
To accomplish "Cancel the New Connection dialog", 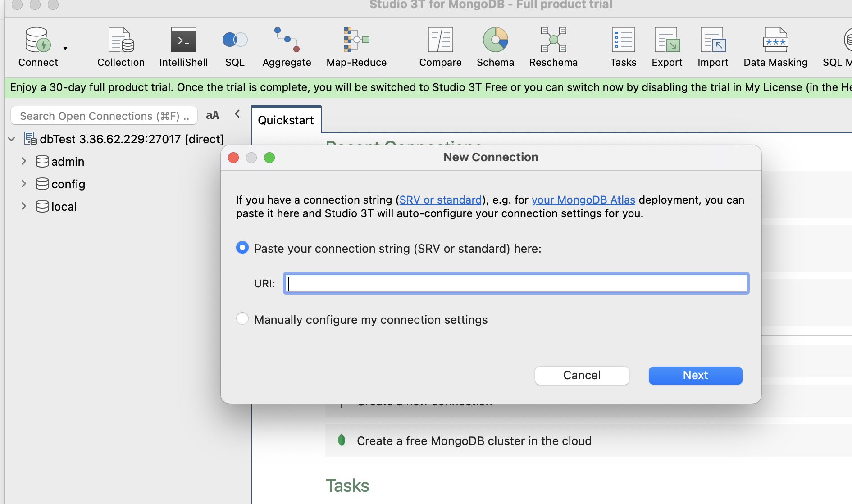I will click(x=582, y=375).
